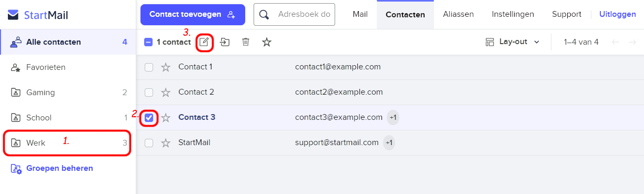Open the Support tab
This screenshot has width=644, height=194.
pyautogui.click(x=567, y=15)
